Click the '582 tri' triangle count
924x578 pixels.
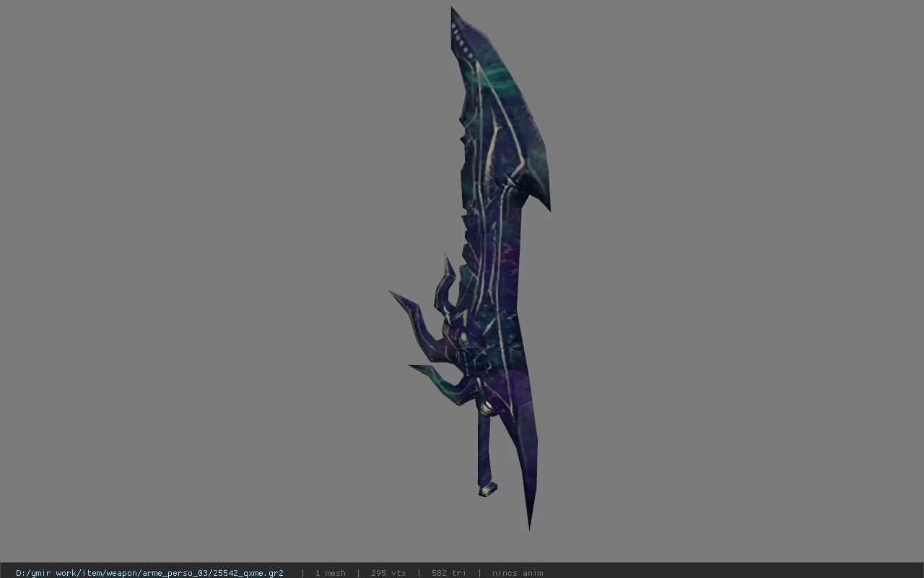[448, 573]
